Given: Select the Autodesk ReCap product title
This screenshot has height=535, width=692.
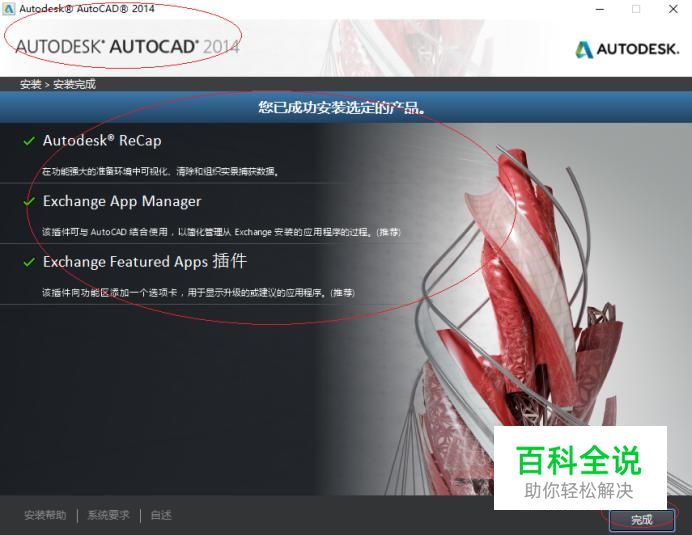Looking at the screenshot, I should pyautogui.click(x=102, y=141).
